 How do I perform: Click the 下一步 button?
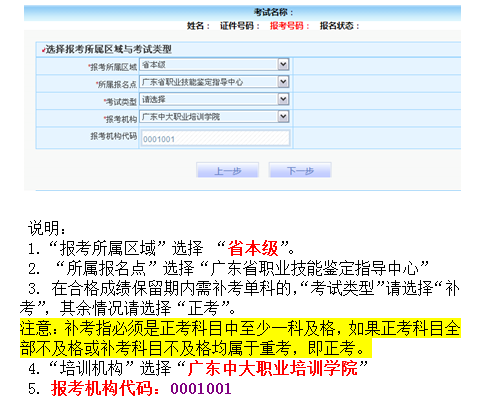[x=300, y=171]
